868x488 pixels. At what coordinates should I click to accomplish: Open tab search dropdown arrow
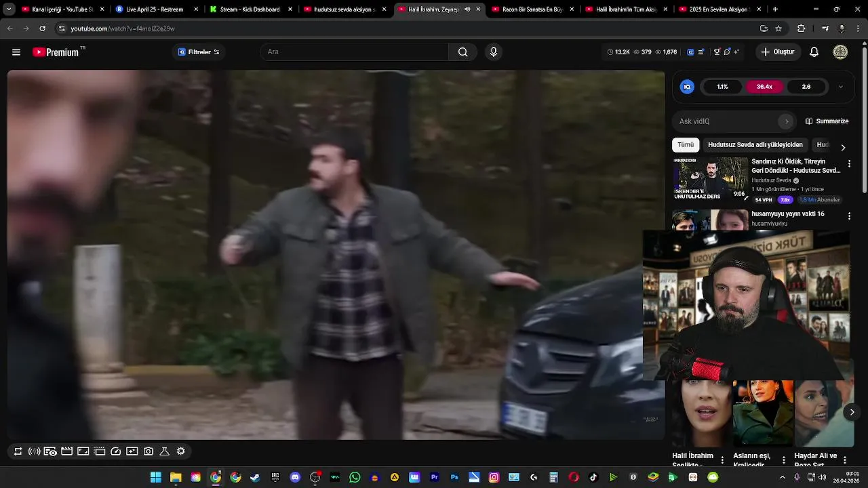(x=9, y=9)
